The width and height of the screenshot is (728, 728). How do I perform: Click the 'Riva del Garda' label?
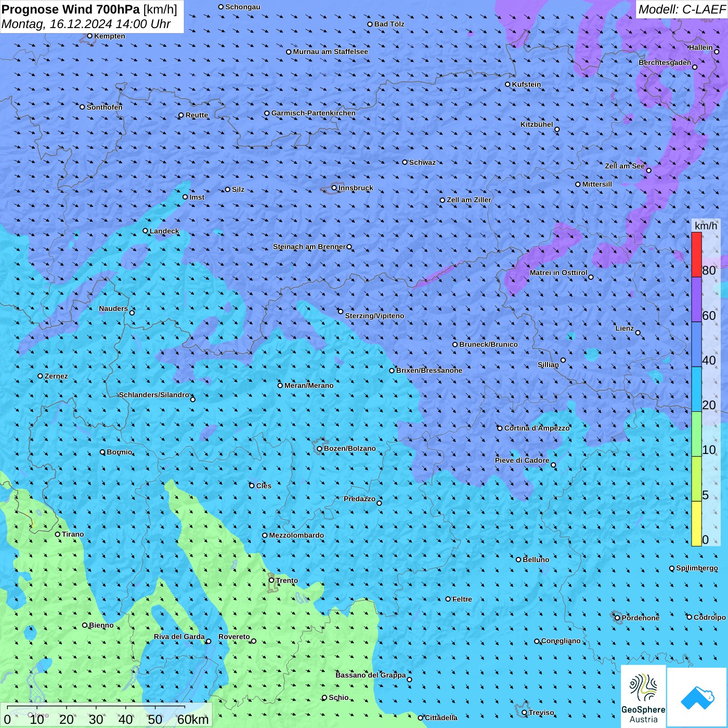click(179, 636)
